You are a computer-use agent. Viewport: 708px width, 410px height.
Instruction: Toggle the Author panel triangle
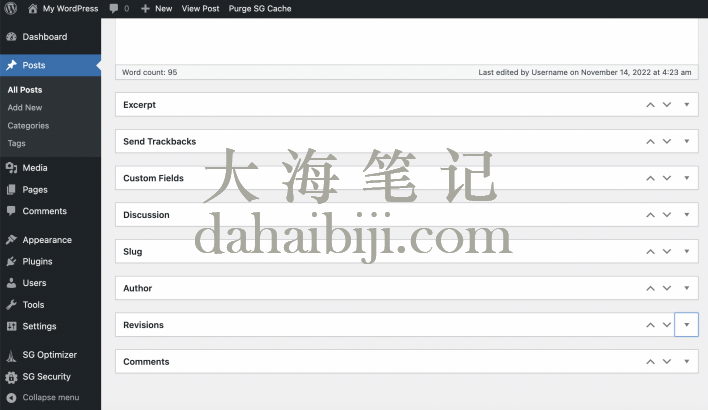686,288
